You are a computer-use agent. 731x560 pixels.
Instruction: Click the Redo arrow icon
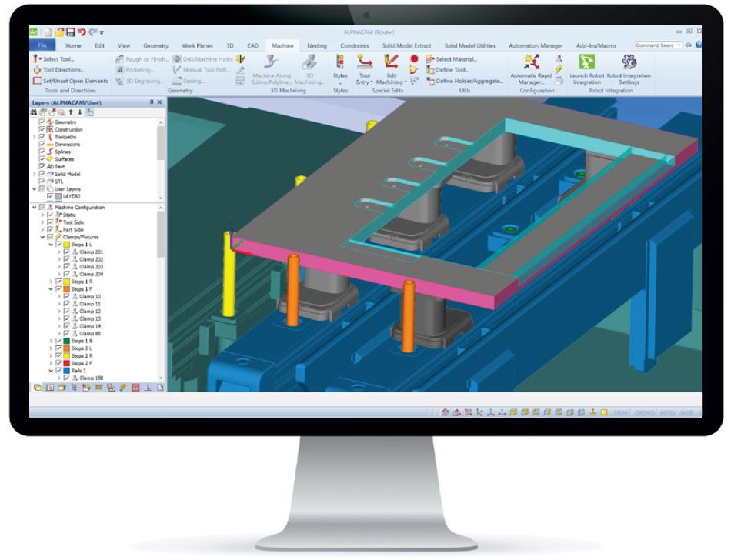pos(93,32)
